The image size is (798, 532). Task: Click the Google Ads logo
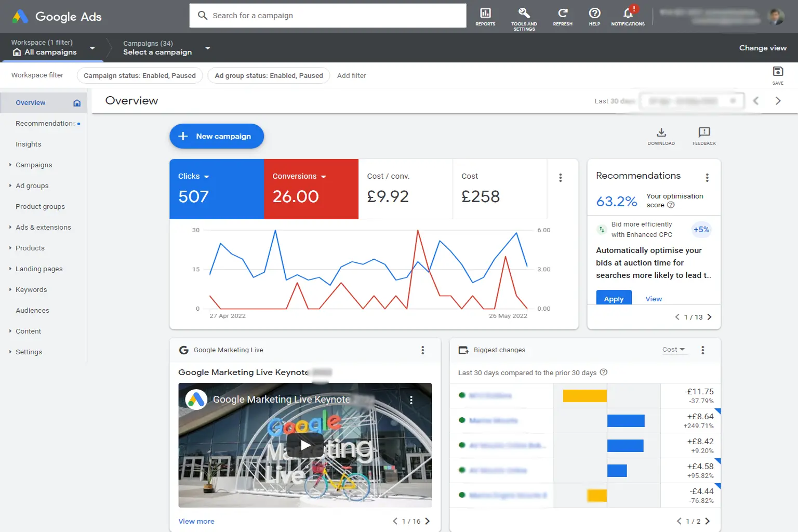click(57, 17)
